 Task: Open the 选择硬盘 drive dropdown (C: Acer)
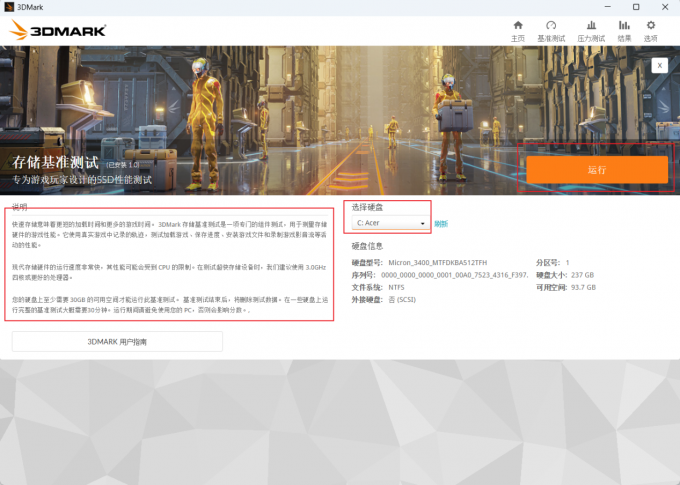(390, 223)
